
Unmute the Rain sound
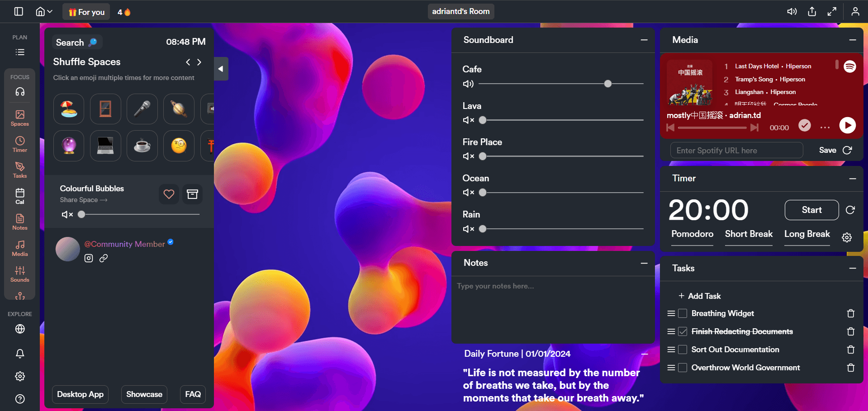coord(468,229)
